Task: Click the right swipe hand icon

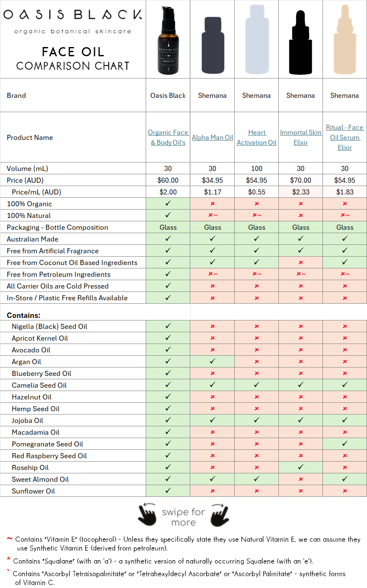Action: 220,514
